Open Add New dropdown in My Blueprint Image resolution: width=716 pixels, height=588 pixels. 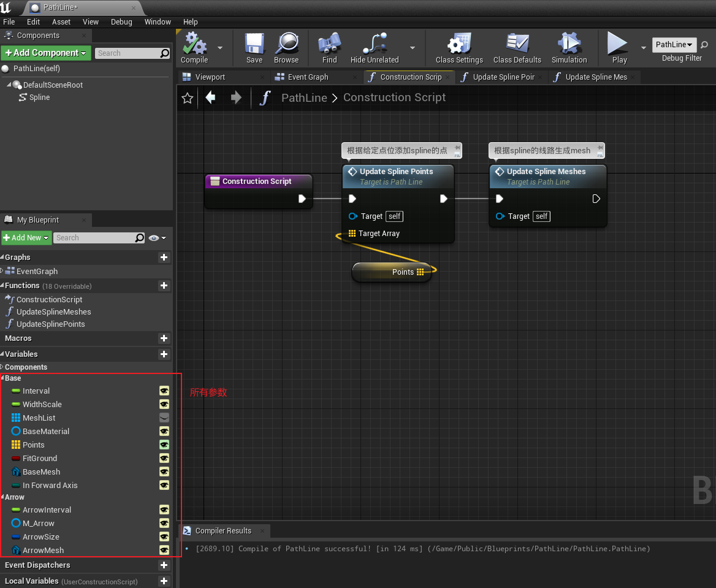[x=26, y=237]
